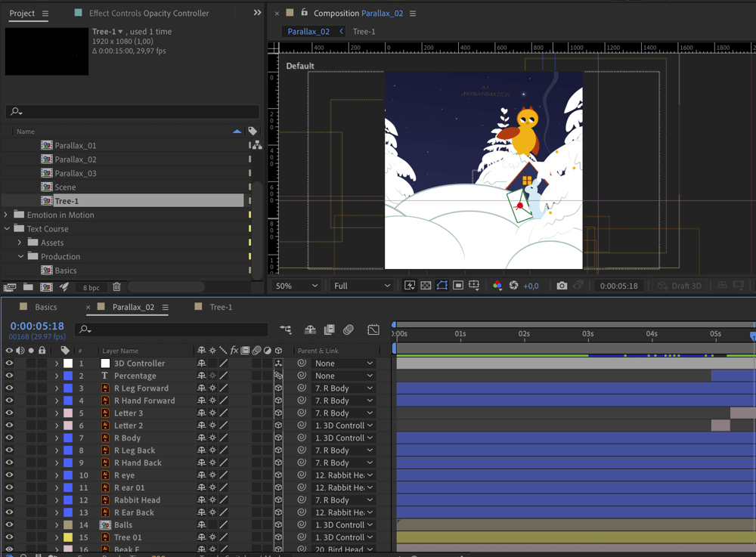The width and height of the screenshot is (756, 557).
Task: Open the Project panel menu icon
Action: click(45, 14)
